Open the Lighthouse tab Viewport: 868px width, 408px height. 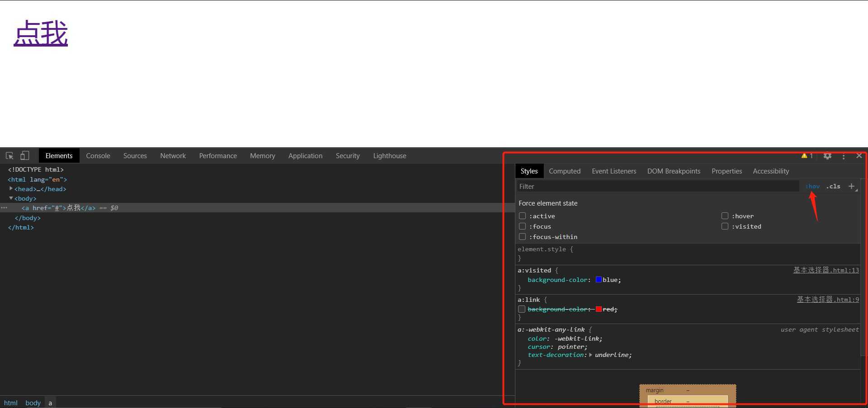click(x=390, y=155)
